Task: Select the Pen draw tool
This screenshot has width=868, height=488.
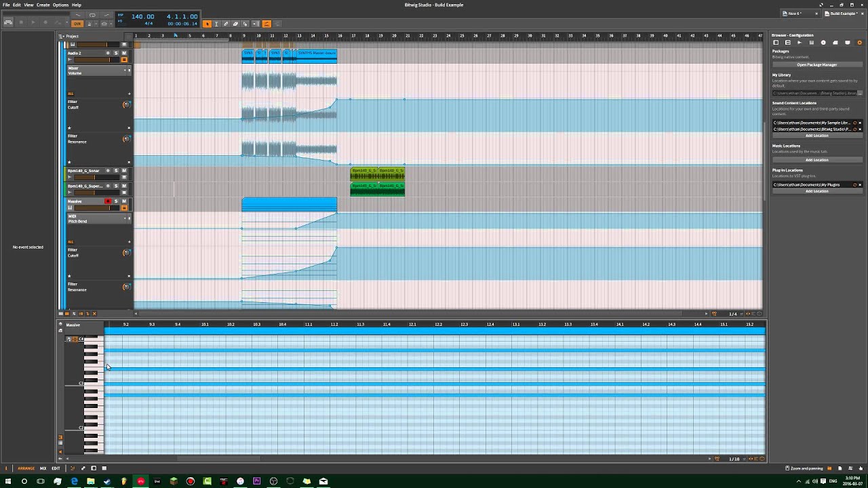Action: tap(226, 24)
